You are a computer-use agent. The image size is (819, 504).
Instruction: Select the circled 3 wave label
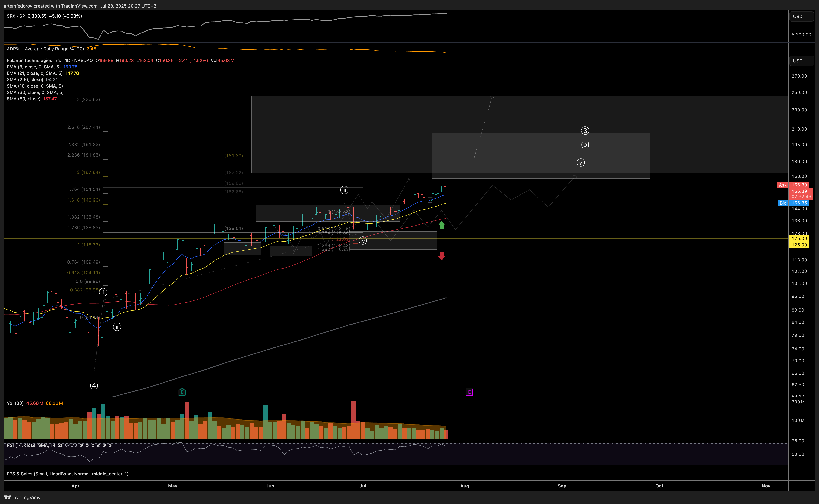click(x=585, y=131)
